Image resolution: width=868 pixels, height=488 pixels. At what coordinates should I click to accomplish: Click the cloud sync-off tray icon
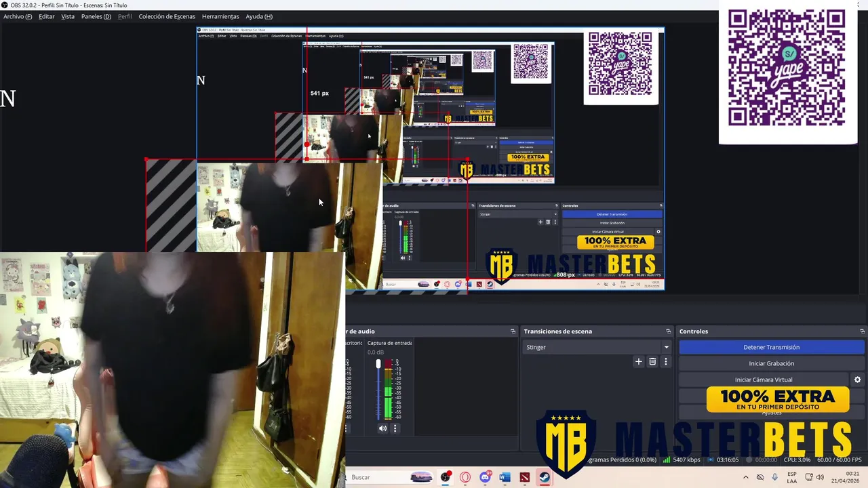(x=760, y=477)
